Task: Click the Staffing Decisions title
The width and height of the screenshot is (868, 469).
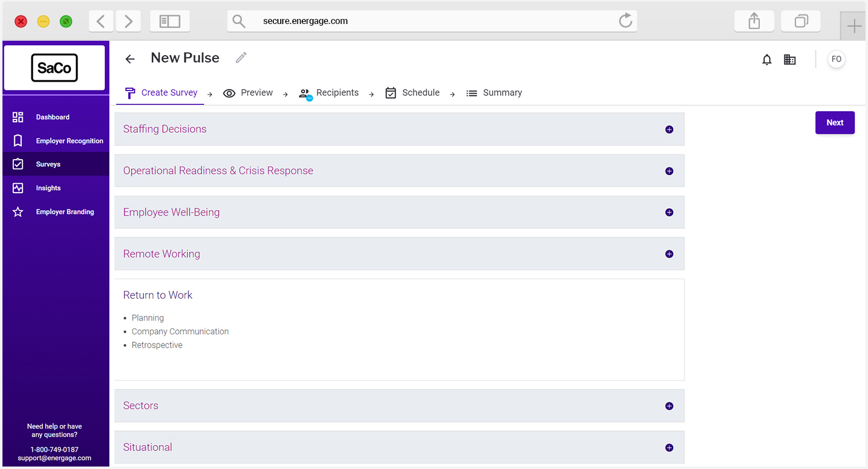Action: pyautogui.click(x=165, y=129)
